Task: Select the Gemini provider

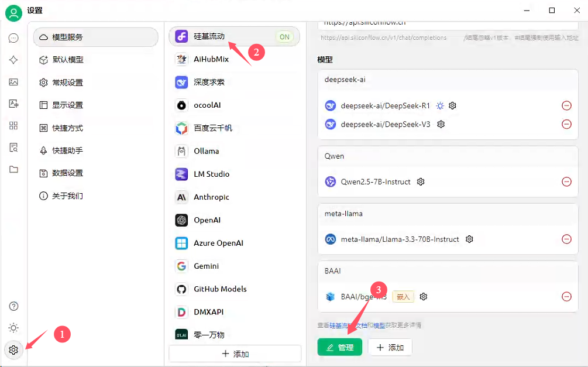Action: pyautogui.click(x=235, y=266)
